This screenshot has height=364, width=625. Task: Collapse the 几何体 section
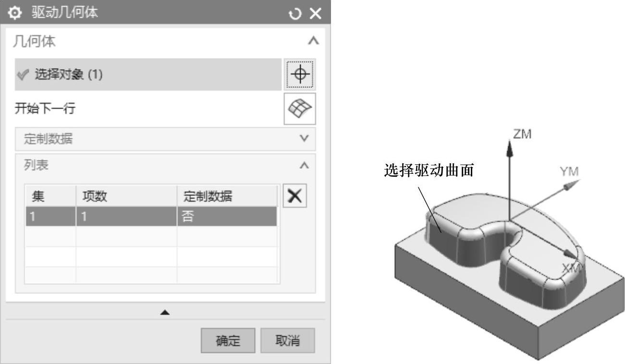tap(313, 41)
